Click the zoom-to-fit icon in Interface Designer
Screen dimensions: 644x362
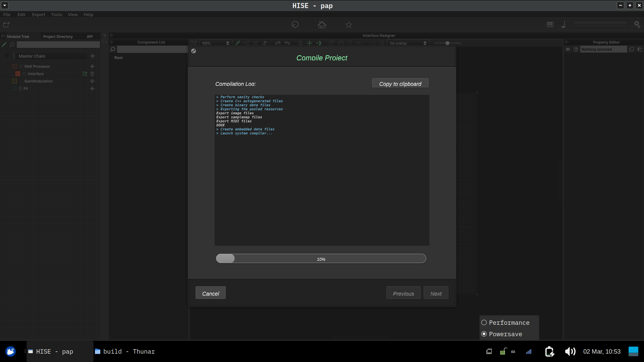(194, 43)
